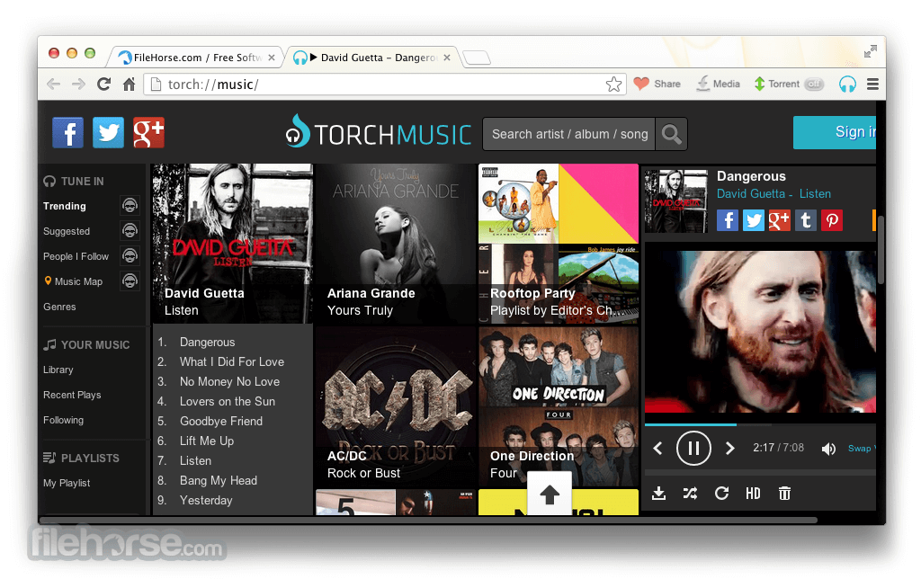Click the Torch Music headphones toolbar icon
The image size is (921, 588).
847,84
